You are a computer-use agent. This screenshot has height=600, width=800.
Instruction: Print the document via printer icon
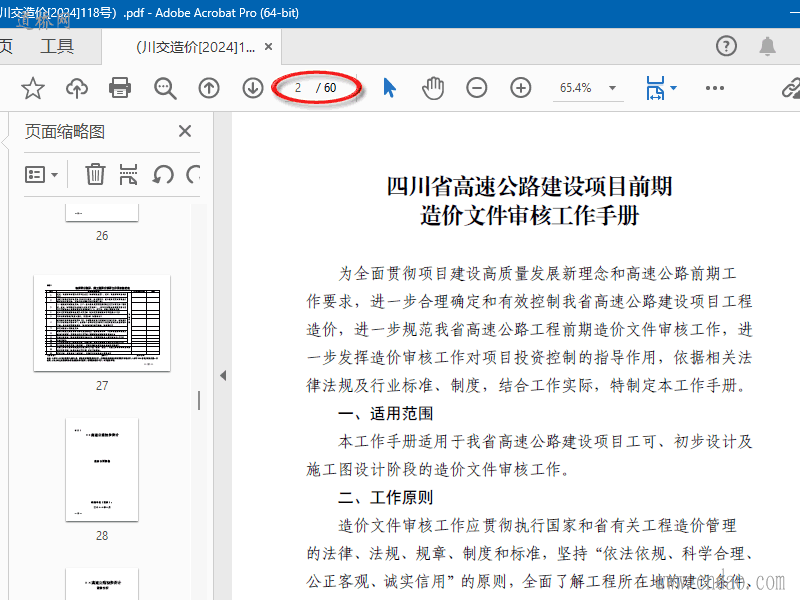point(120,88)
